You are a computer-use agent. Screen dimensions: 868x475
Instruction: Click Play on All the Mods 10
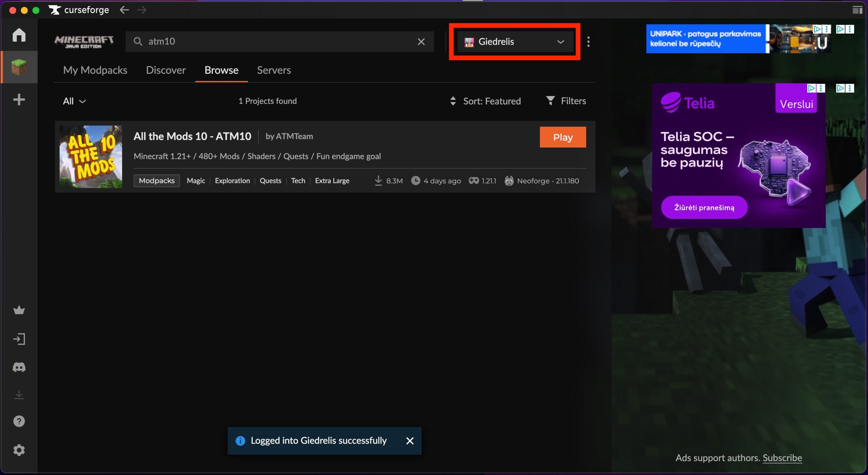pos(563,137)
